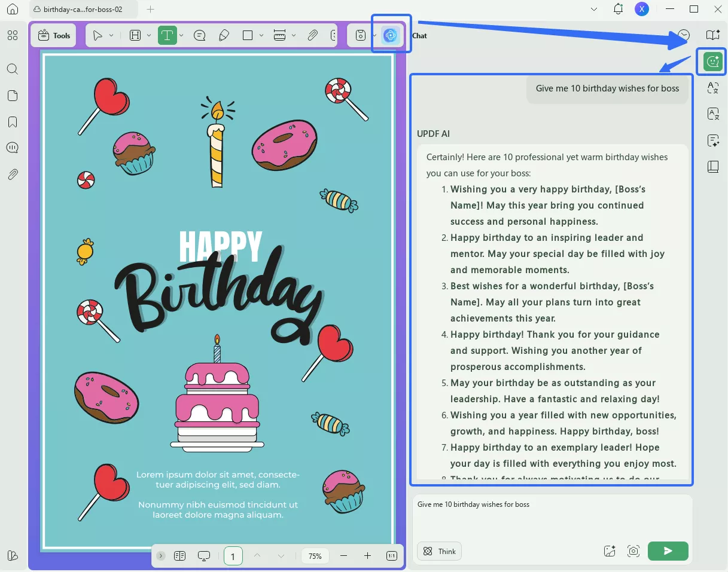
Task: Adjust the 75% zoom level control
Action: click(x=315, y=556)
